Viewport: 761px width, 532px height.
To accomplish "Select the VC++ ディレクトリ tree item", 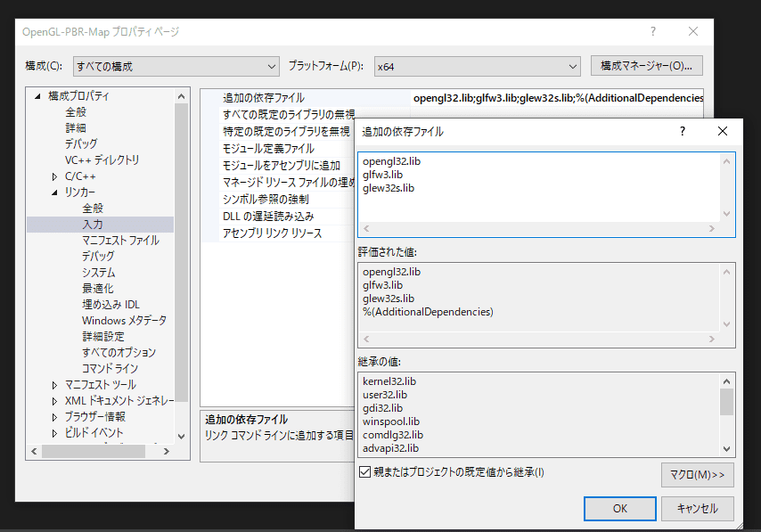I will (100, 160).
